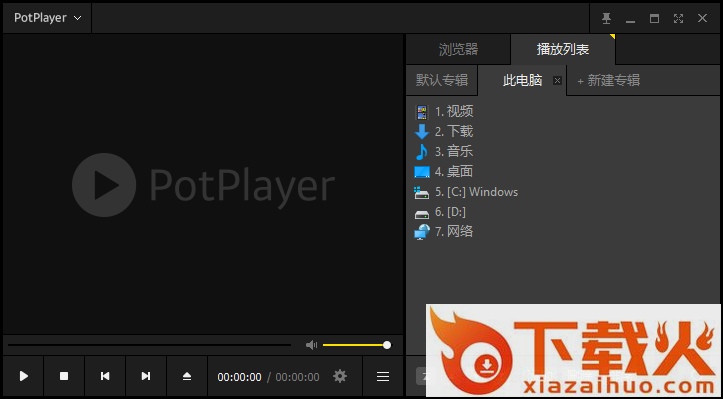Image resolution: width=723 pixels, height=399 pixels.
Task: Select the '5. [C:] Windows' entry
Action: coord(477,192)
